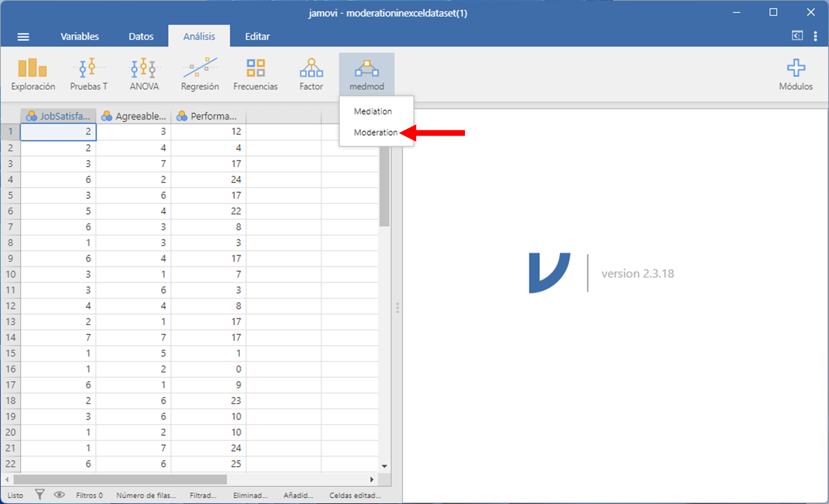Toggle the eye visibility icon in status bar
This screenshot has width=829, height=504.
click(x=59, y=494)
